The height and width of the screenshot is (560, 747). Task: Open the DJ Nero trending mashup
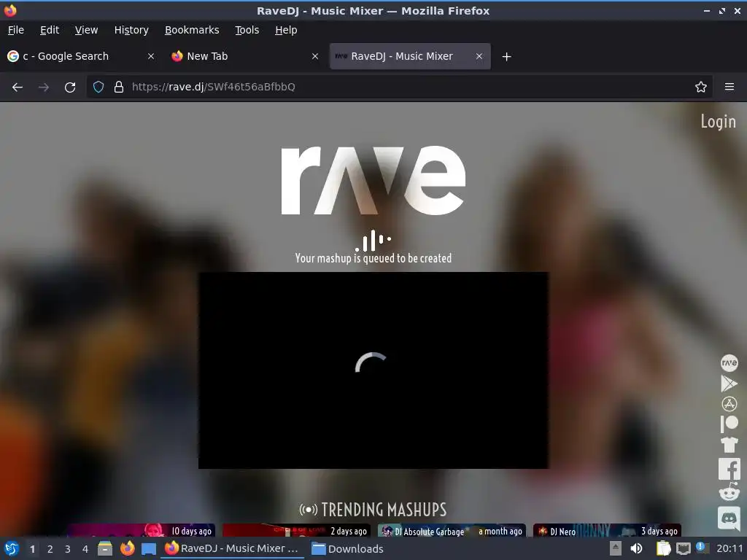[x=607, y=531]
